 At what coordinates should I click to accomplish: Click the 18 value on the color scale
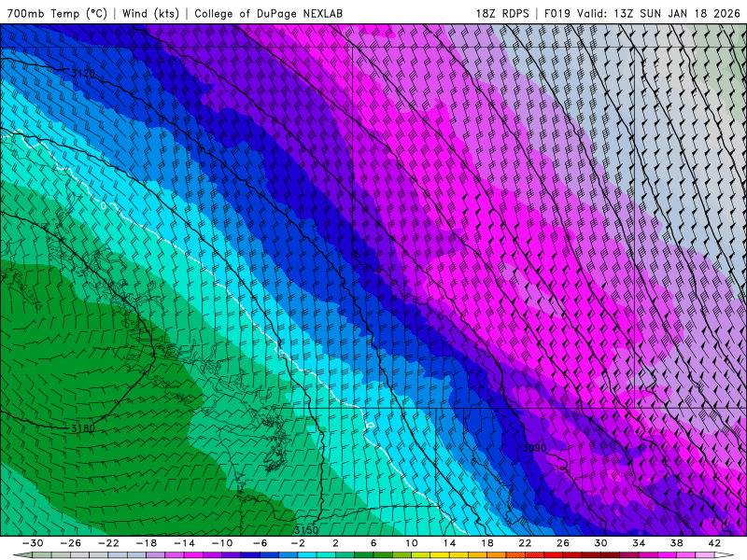[486, 543]
